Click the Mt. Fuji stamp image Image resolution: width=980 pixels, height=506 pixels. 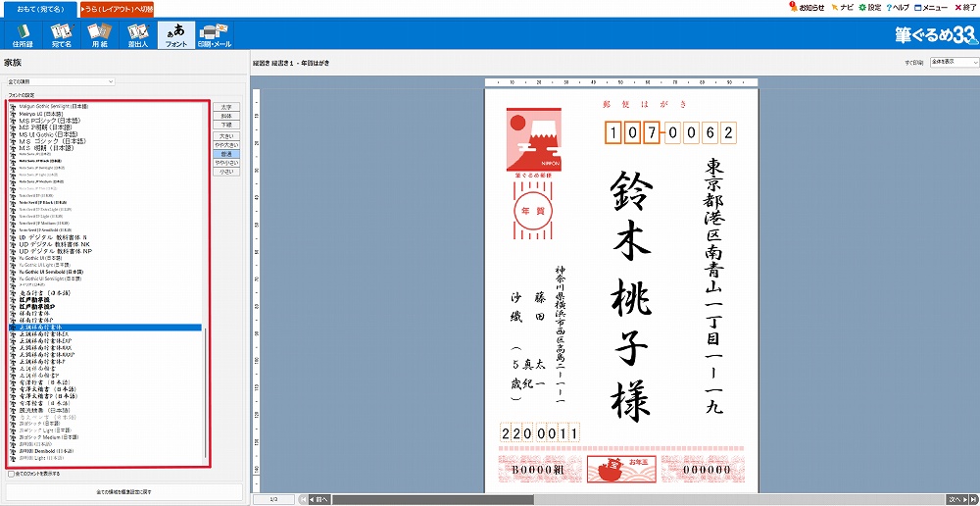click(x=534, y=139)
